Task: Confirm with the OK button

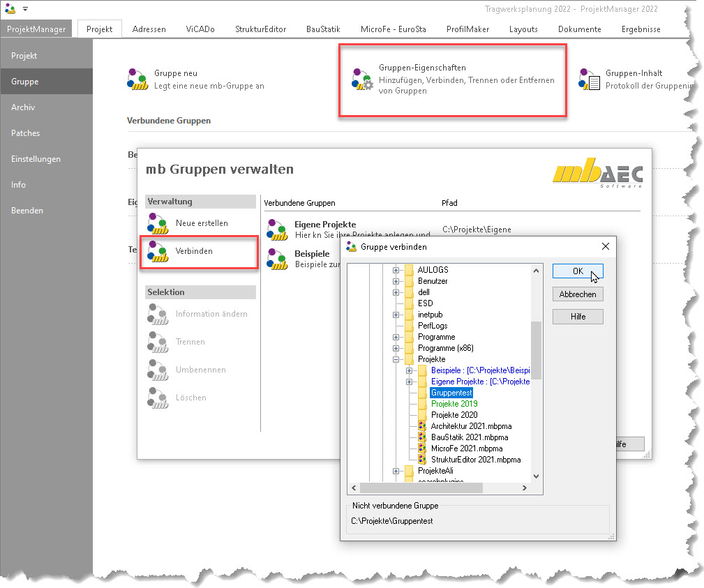Action: (x=577, y=271)
